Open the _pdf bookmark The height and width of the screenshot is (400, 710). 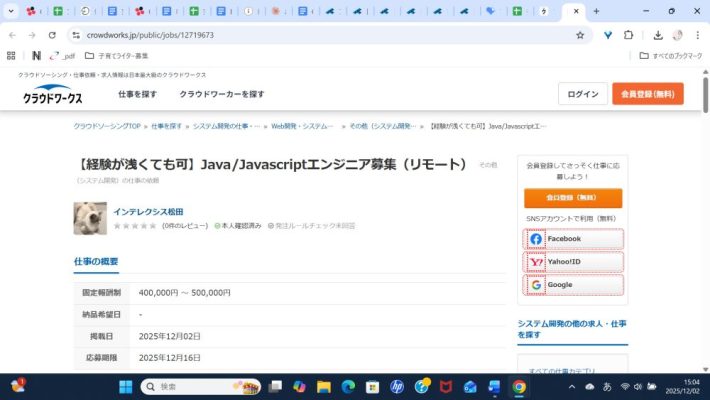point(62,56)
